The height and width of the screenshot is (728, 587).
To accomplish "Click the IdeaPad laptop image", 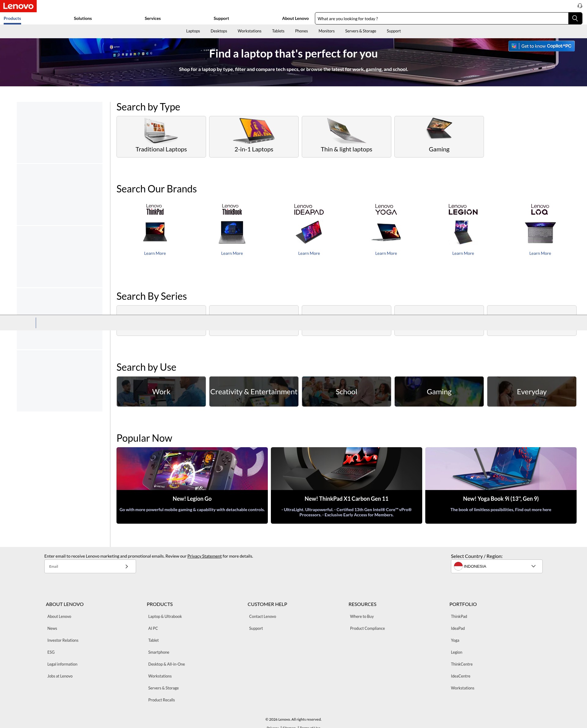I will (x=309, y=232).
